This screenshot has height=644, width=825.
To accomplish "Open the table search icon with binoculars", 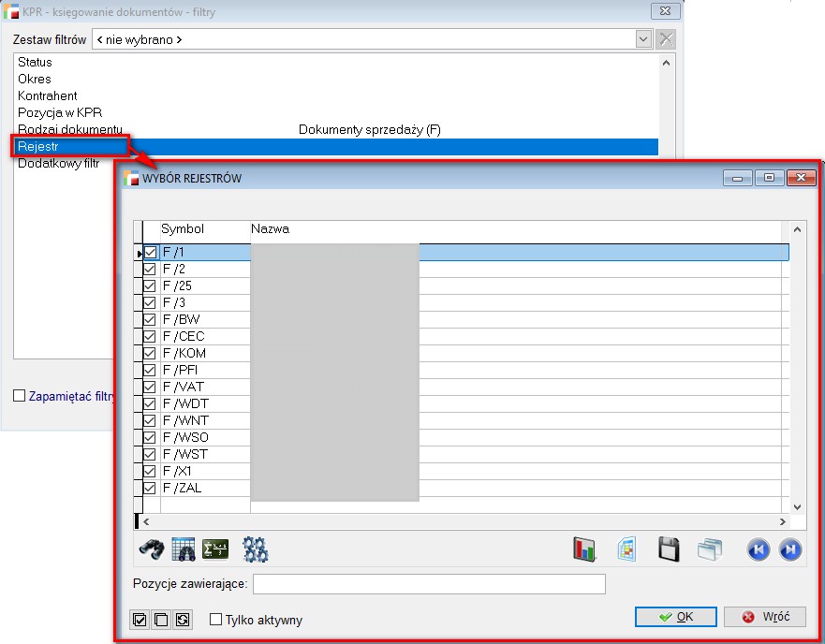I will (x=184, y=549).
